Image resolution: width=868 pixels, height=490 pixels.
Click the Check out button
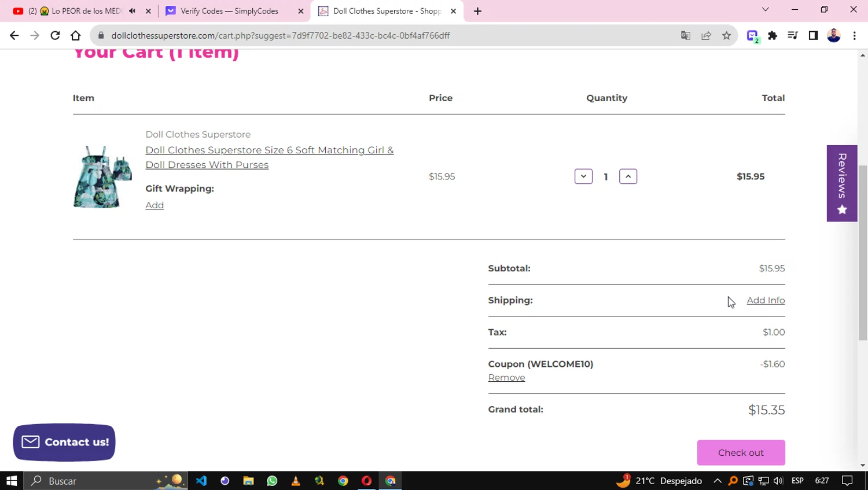tap(741, 452)
